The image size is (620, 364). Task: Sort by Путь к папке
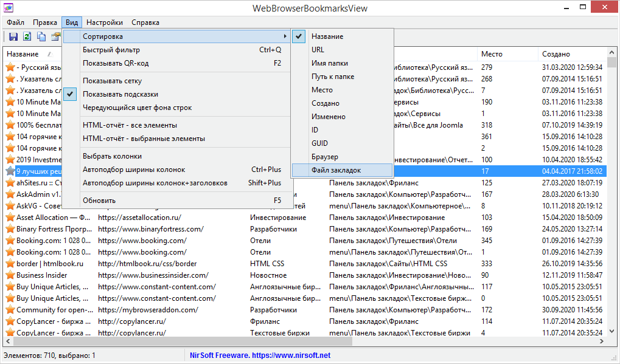[x=343, y=77]
